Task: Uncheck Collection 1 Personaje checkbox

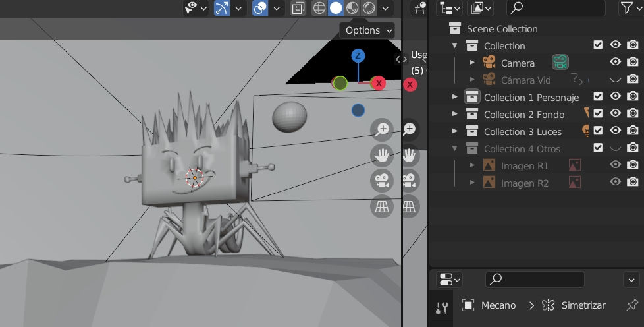Action: pyautogui.click(x=598, y=96)
